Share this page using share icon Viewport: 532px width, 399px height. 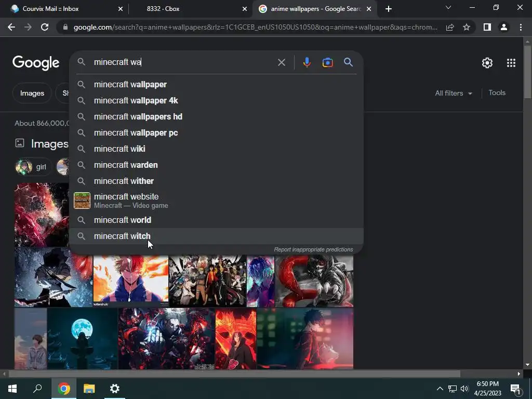pyautogui.click(x=450, y=27)
